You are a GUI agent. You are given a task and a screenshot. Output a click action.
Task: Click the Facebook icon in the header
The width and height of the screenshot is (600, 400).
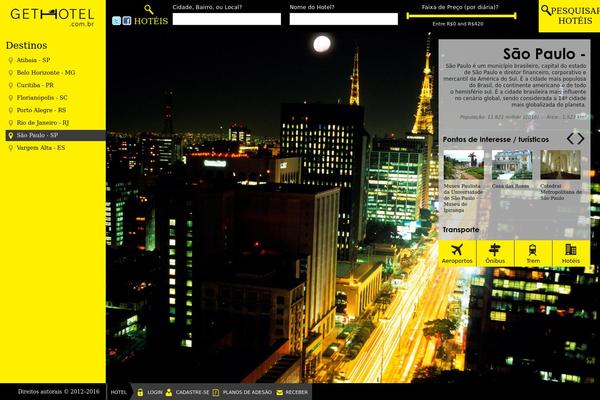(x=127, y=20)
